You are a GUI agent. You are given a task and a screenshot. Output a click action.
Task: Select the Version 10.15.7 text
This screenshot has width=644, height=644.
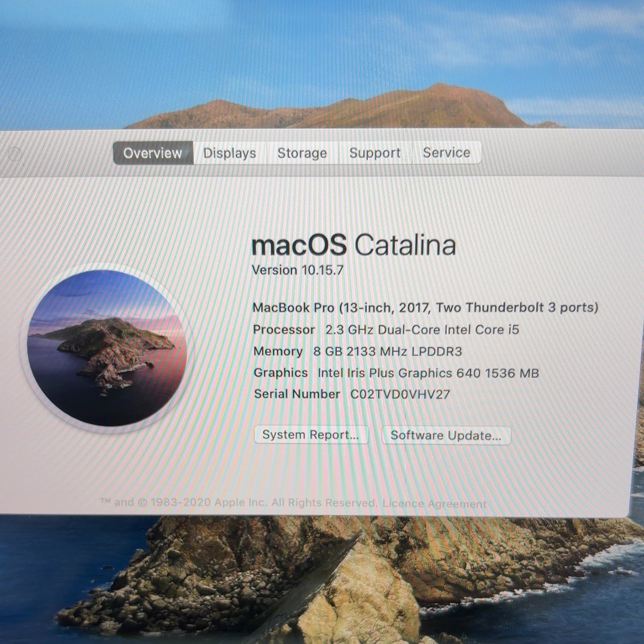pyautogui.click(x=298, y=270)
